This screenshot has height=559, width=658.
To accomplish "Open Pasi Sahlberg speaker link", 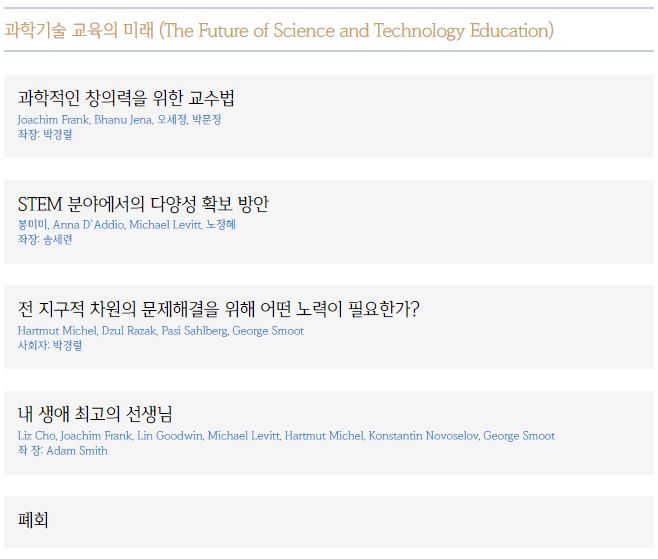I will click(195, 331).
